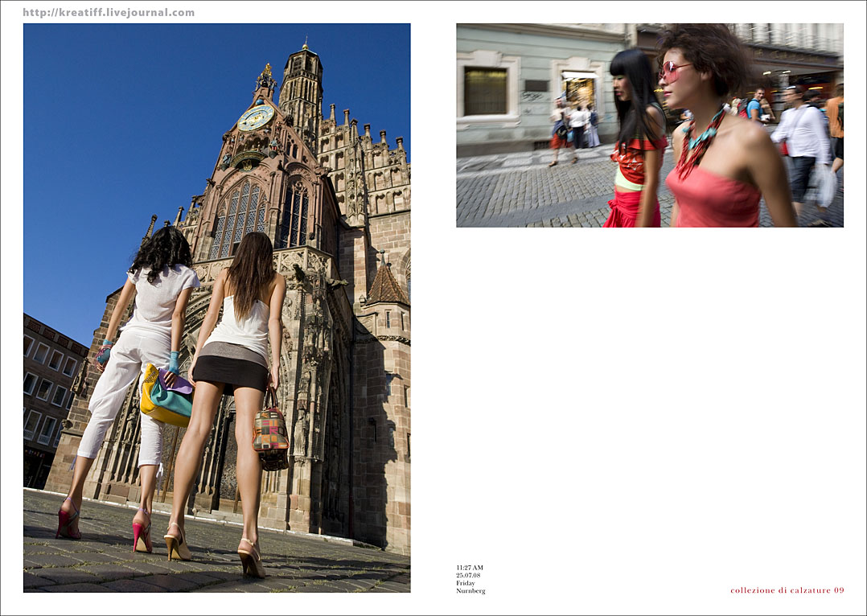867x616 pixels.
Task: Click the yellow and teal handbag
Action: [x=166, y=396]
